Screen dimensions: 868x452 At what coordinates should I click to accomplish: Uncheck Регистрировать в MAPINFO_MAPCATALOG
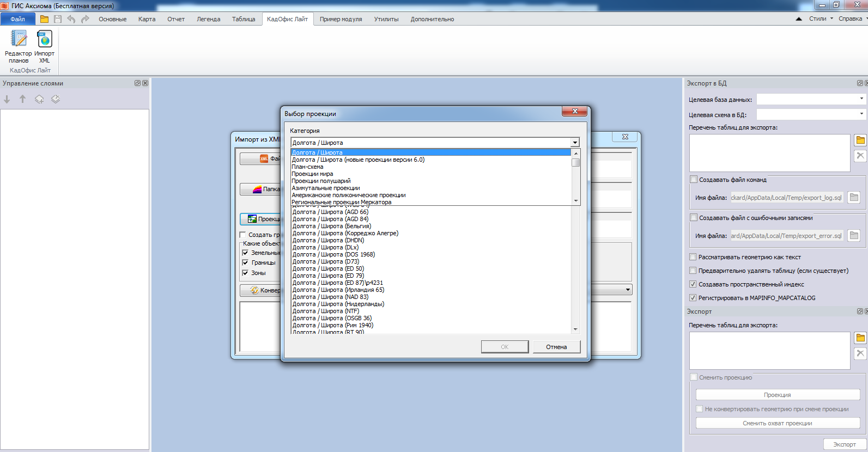tap(693, 298)
